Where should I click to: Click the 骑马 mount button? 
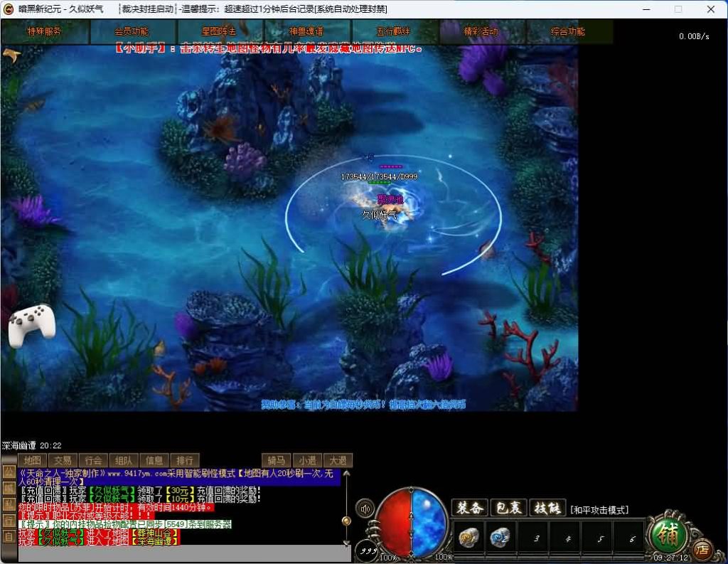click(277, 460)
